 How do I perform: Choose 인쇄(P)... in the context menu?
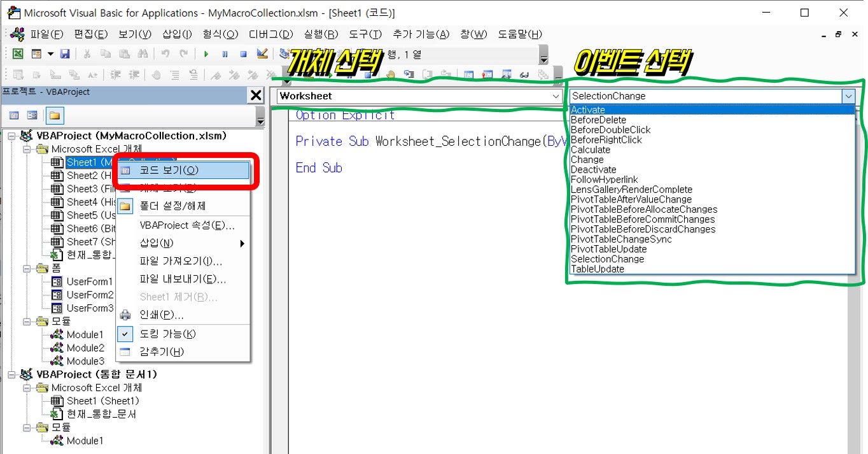click(x=183, y=315)
